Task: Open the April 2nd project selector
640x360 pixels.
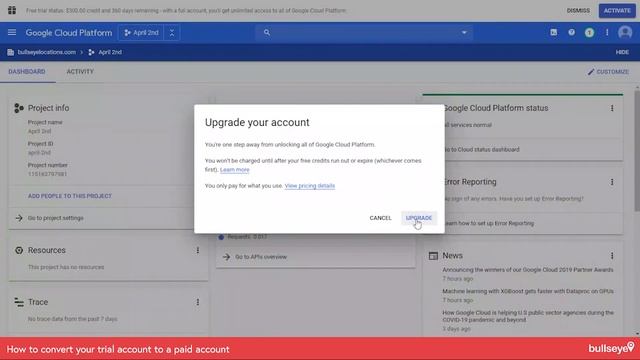Action: (141, 33)
